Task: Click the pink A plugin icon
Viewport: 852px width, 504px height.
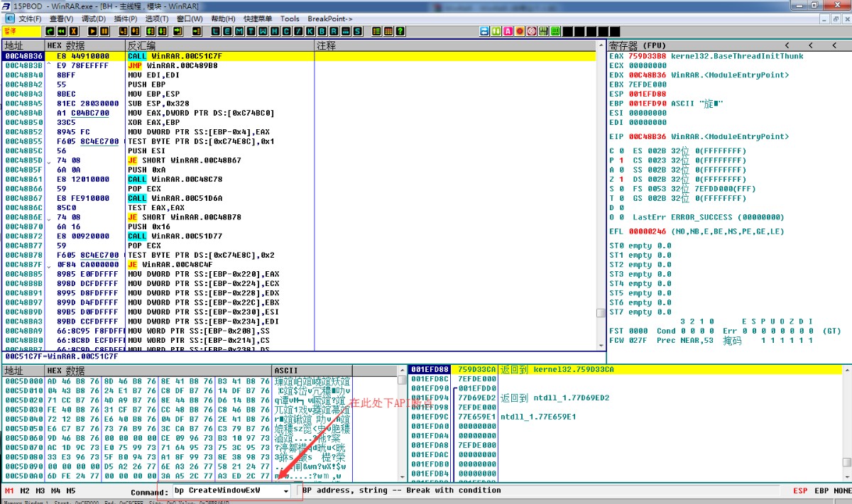Action: coord(508,31)
